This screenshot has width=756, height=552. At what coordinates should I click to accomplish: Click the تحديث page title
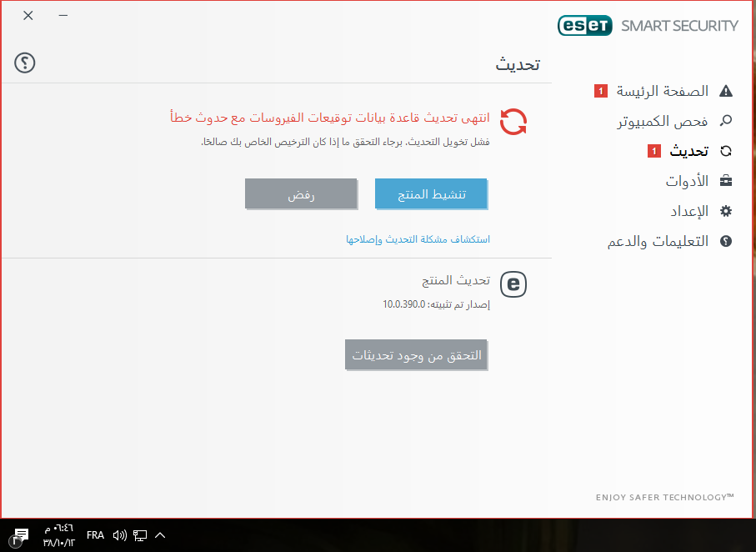(x=518, y=64)
